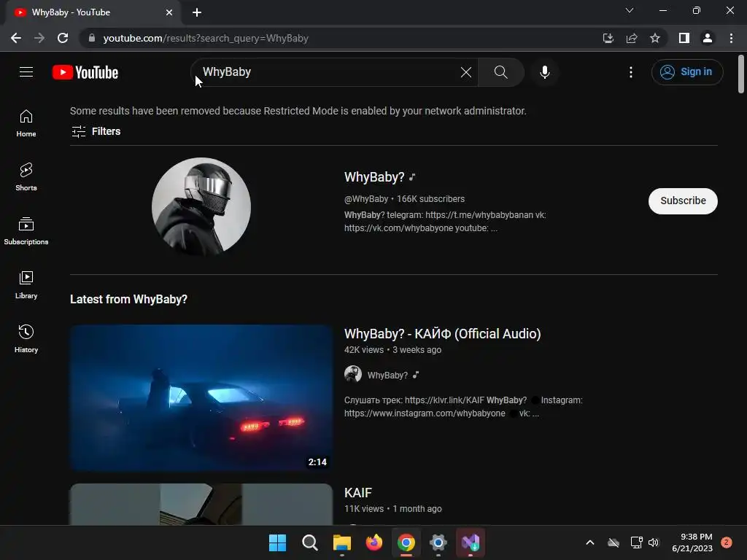Share this page via the share icon

tap(632, 38)
